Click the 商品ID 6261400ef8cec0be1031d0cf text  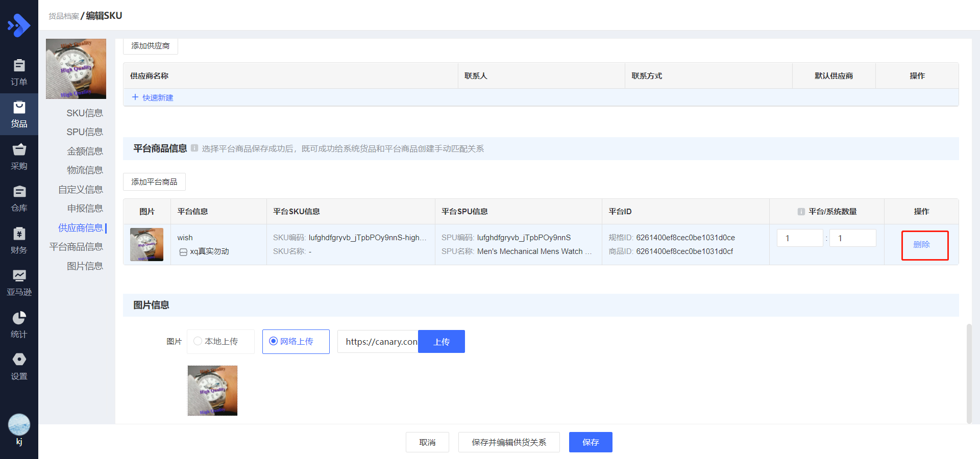pos(684,251)
